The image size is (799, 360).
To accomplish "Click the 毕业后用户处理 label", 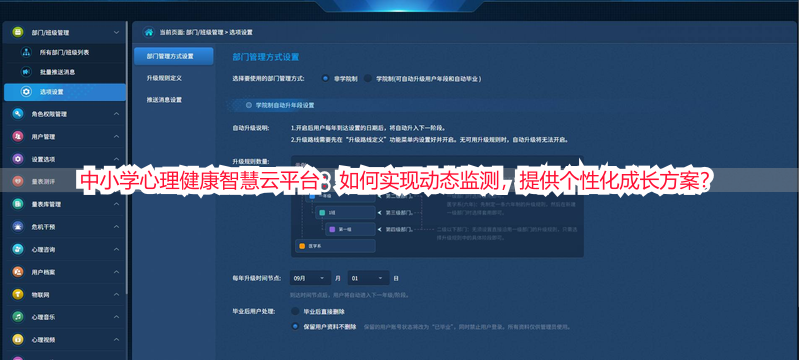I will point(254,311).
